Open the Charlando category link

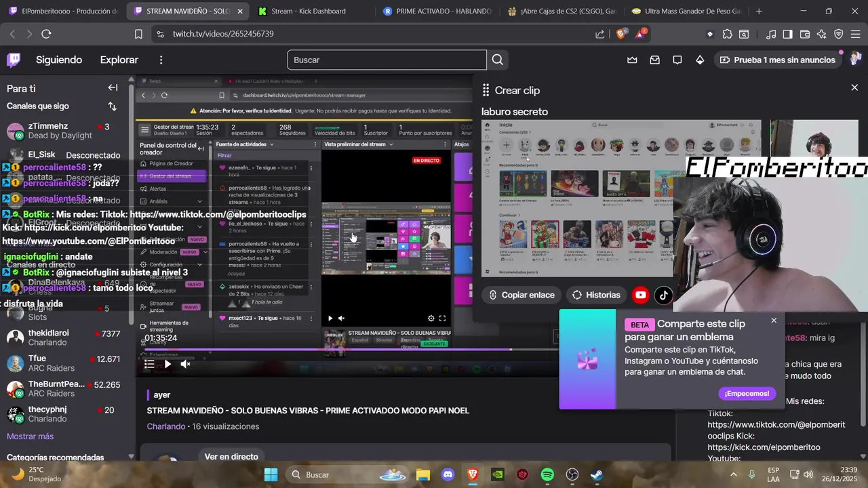point(166,426)
